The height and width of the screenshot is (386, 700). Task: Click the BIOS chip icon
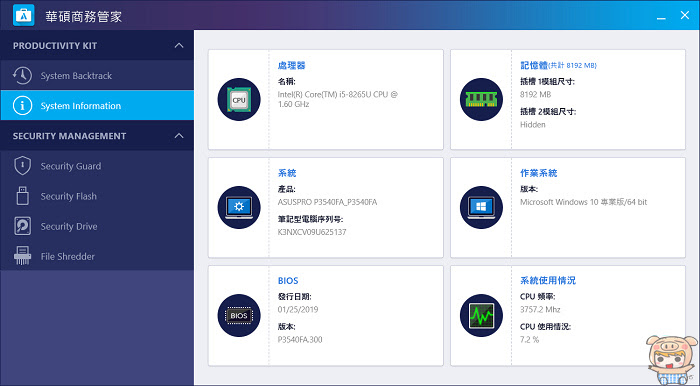pyautogui.click(x=239, y=315)
